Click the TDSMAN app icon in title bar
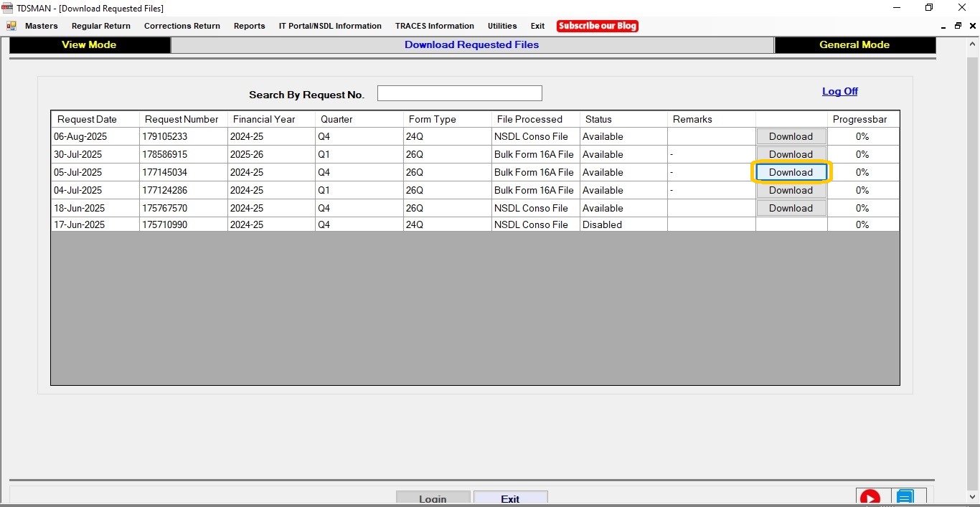The image size is (980, 507). click(8, 8)
